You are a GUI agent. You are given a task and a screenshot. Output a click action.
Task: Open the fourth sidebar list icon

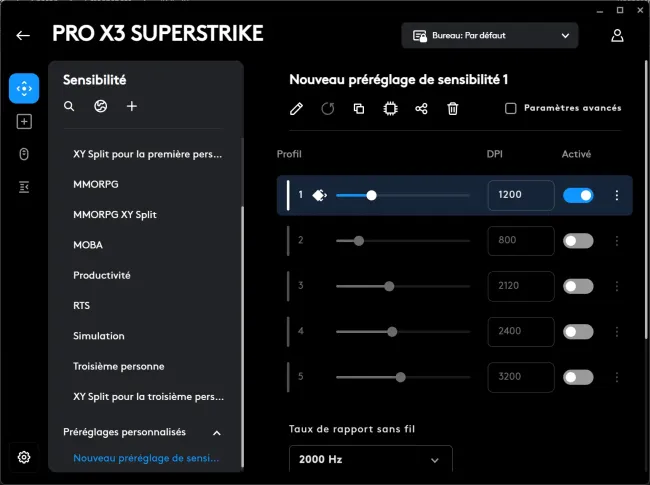tap(24, 187)
